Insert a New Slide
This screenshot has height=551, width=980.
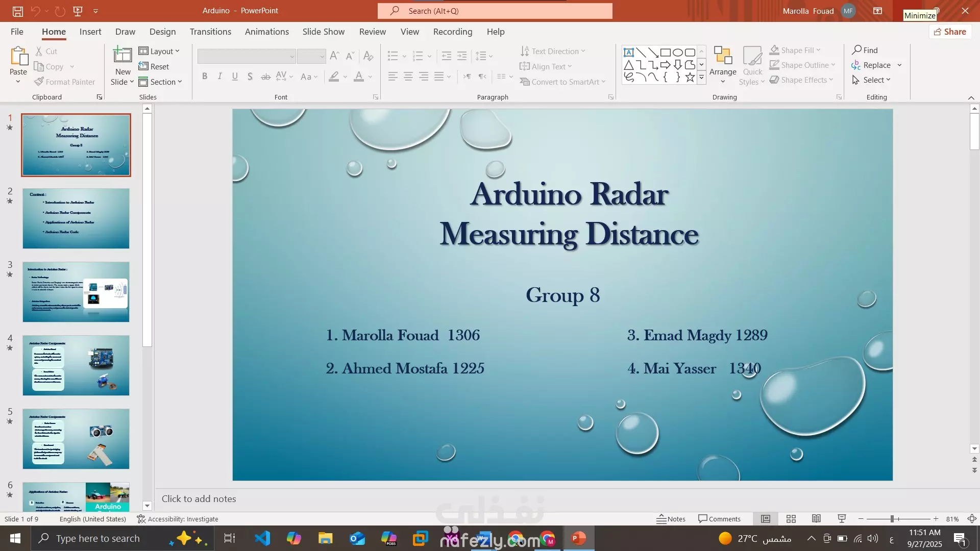coord(122,66)
